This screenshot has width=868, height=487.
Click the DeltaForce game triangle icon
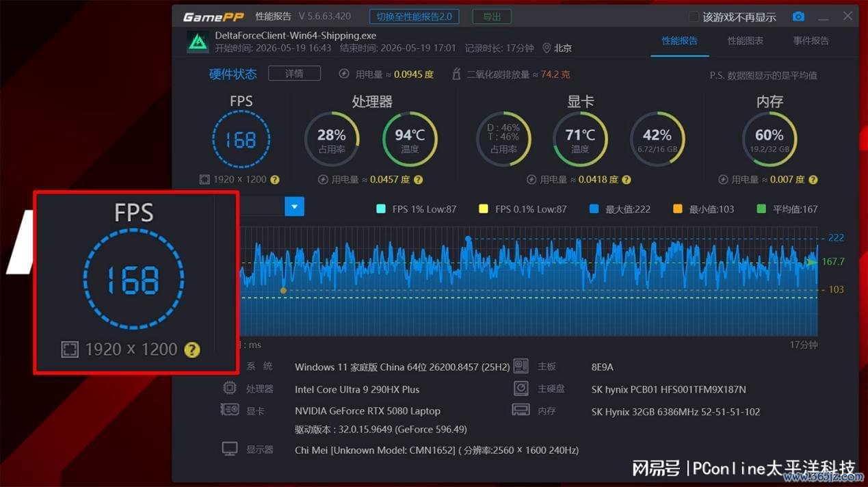[198, 42]
